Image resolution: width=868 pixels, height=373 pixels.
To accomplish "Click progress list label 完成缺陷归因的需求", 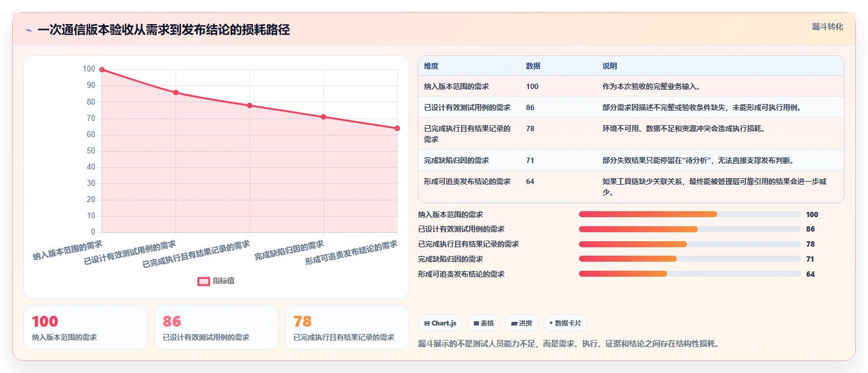I will pyautogui.click(x=450, y=259).
